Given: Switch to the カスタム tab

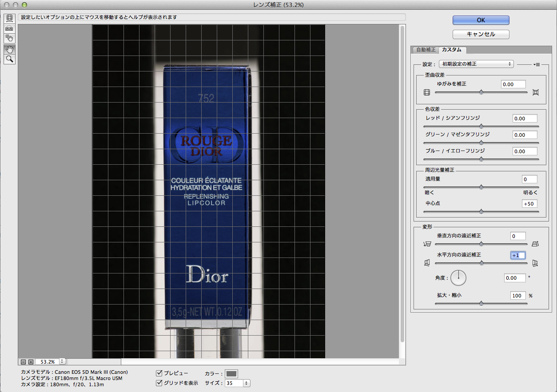Looking at the screenshot, I should (x=451, y=50).
